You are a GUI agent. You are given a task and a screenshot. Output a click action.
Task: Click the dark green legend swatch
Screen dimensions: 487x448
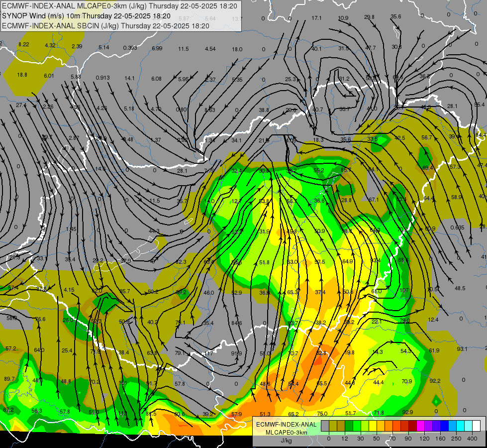[x=349, y=426]
